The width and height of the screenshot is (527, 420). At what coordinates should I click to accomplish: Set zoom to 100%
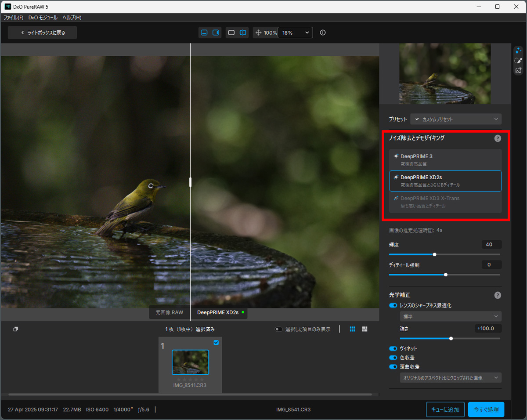271,33
